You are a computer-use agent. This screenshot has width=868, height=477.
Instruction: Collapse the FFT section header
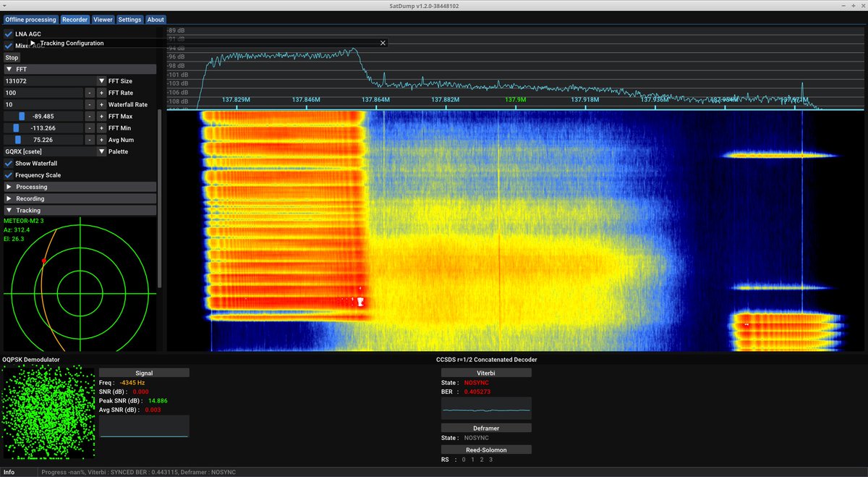[x=80, y=69]
